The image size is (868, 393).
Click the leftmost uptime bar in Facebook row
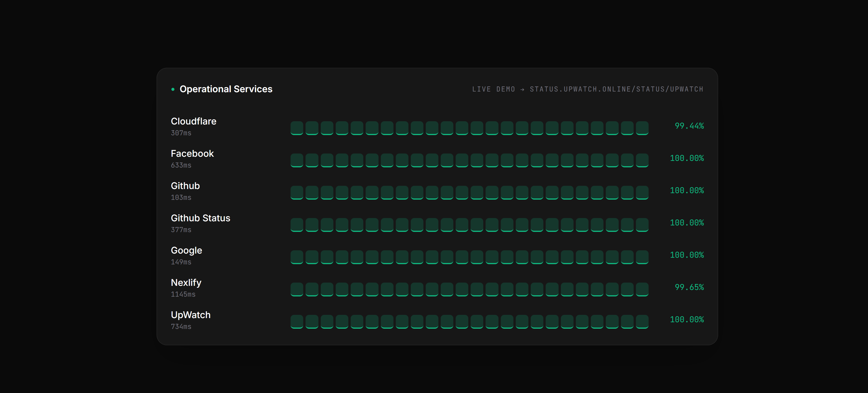(x=297, y=160)
